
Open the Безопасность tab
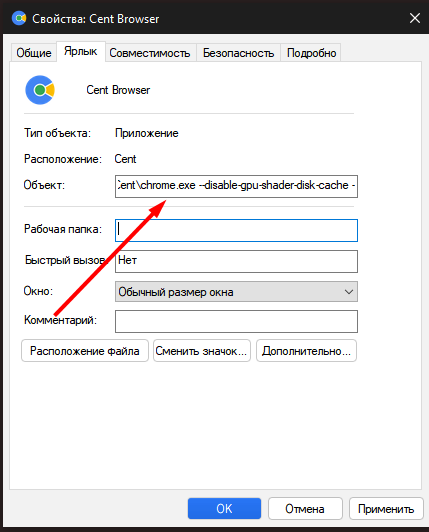pyautogui.click(x=238, y=53)
